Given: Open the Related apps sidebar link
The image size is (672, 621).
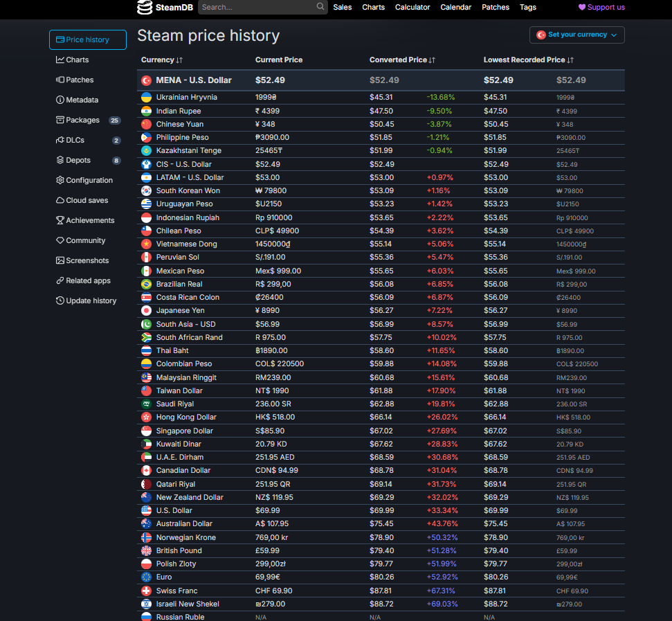Looking at the screenshot, I should (88, 280).
